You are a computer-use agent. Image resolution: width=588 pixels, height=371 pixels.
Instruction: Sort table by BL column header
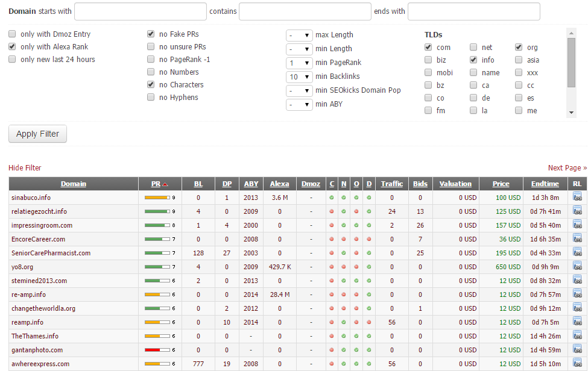pyautogui.click(x=198, y=184)
